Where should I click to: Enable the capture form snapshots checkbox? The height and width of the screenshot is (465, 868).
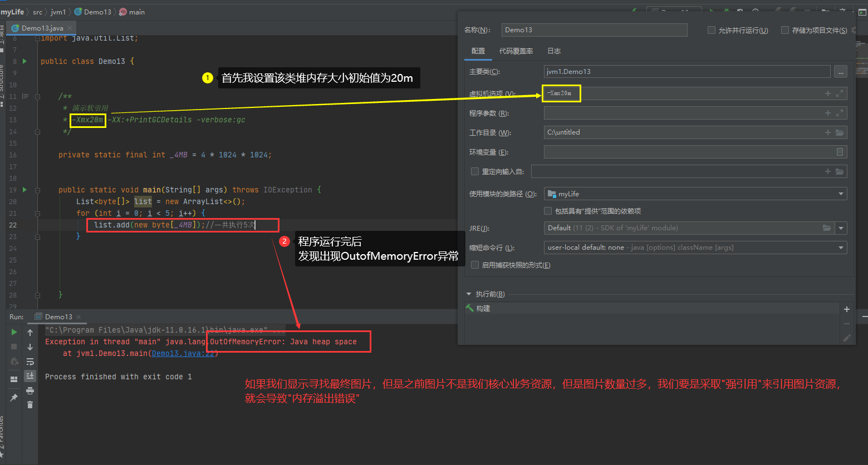point(475,265)
